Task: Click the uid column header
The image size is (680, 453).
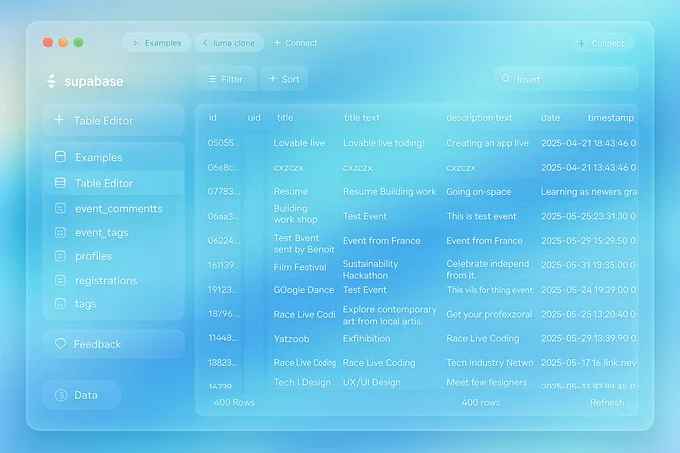Action: click(x=254, y=117)
